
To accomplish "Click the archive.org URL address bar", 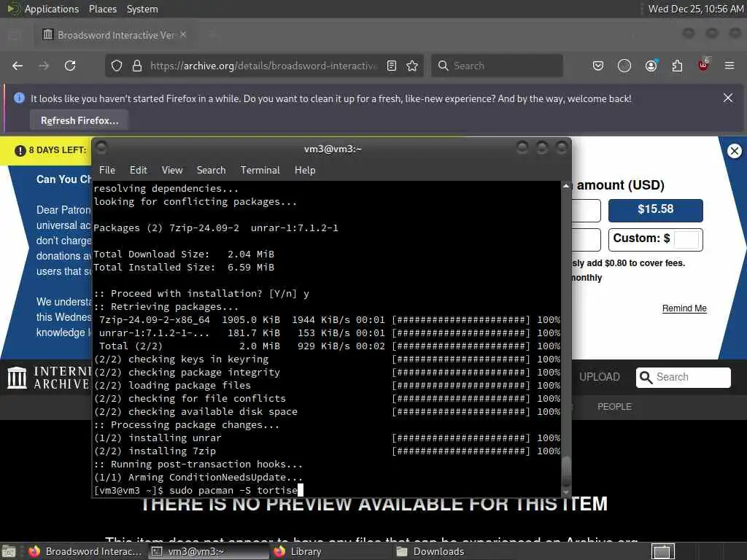I will 263,66.
